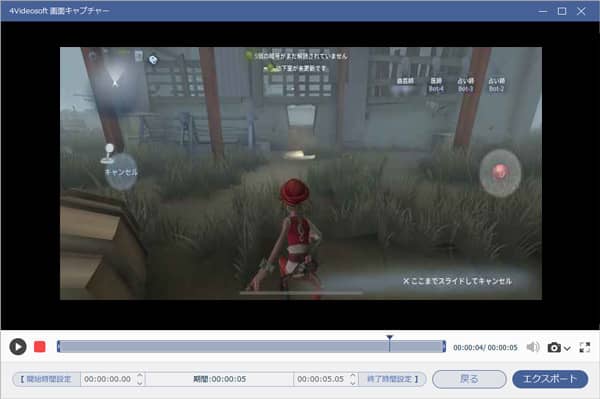Click the red joystick circle in the video
Viewport: 600px width, 399px height.
tap(500, 172)
